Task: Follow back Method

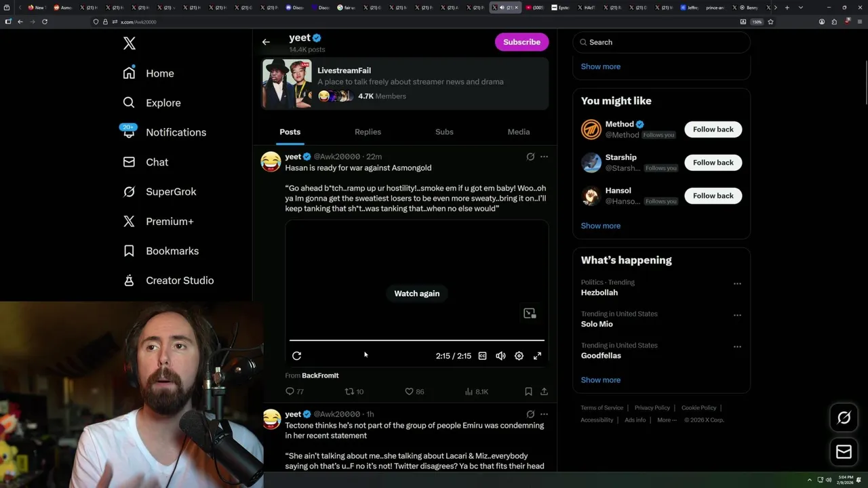Action: [713, 129]
